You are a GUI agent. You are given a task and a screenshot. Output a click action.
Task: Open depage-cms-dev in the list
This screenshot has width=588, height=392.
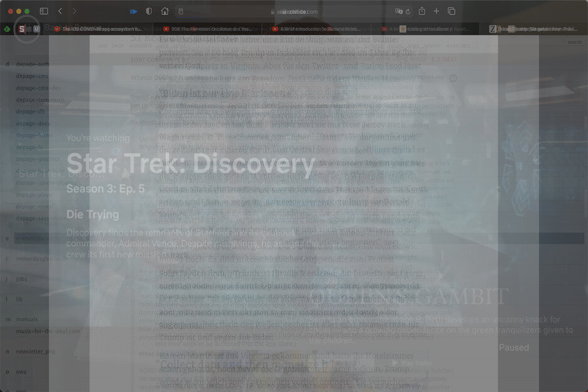pos(38,88)
